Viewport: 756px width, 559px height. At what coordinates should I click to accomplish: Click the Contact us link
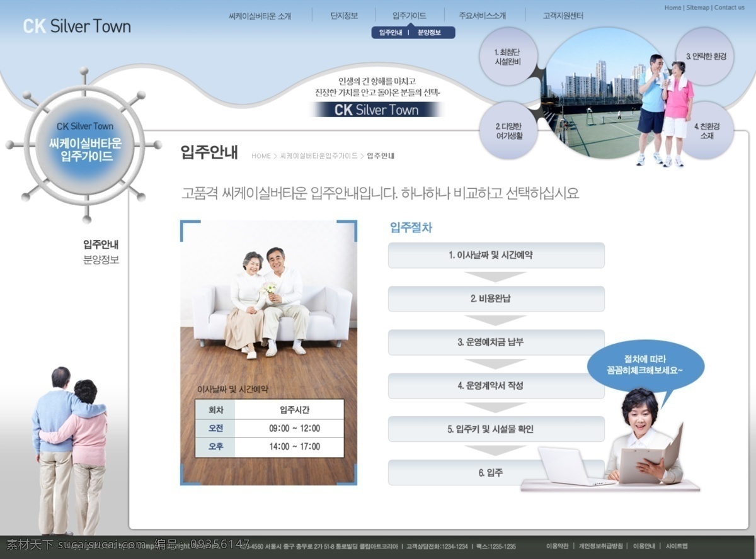pyautogui.click(x=730, y=8)
